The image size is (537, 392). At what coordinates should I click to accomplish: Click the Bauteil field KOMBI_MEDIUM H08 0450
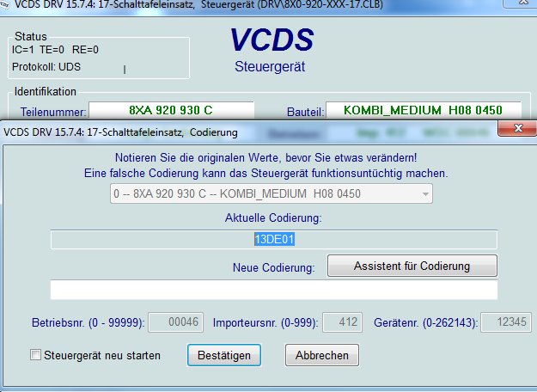click(x=424, y=110)
